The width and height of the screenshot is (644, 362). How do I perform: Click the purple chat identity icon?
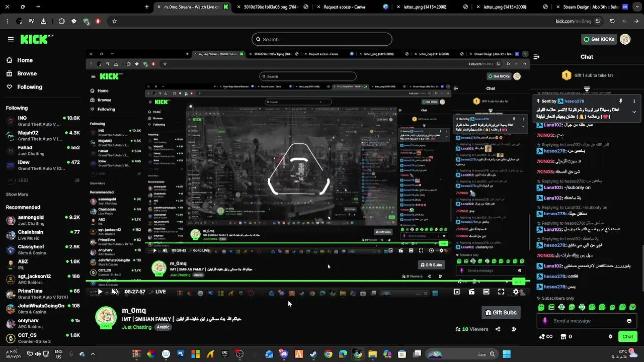tap(545, 321)
